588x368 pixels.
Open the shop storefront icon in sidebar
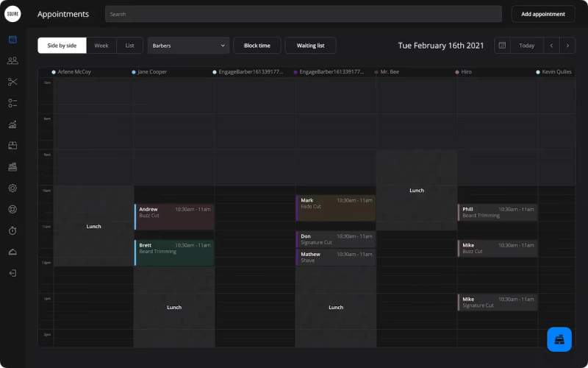12,146
